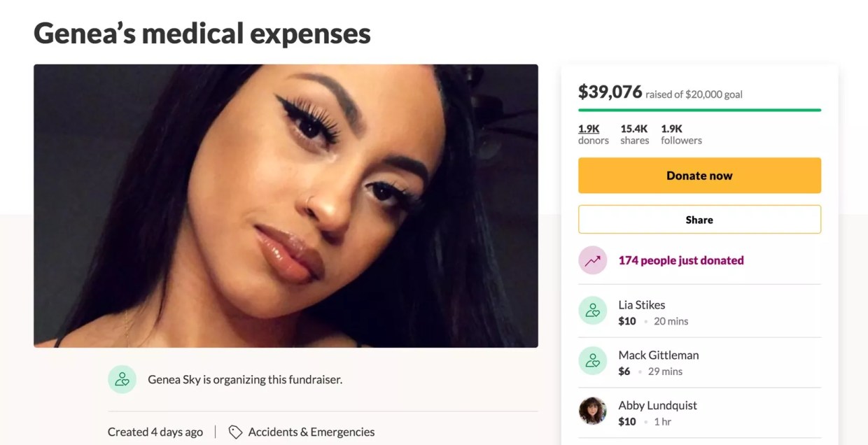View the 174 people just donated activity
This screenshot has height=445, width=868.
681,260
